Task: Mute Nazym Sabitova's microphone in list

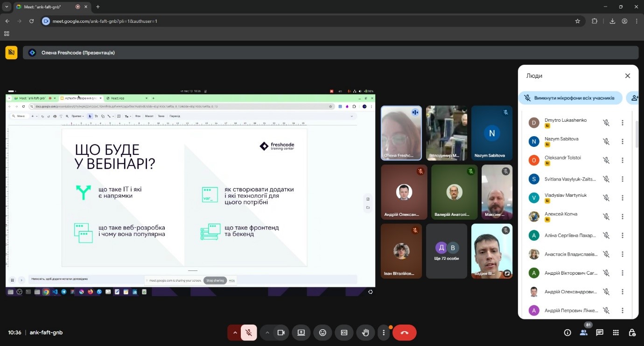Action: (x=606, y=141)
